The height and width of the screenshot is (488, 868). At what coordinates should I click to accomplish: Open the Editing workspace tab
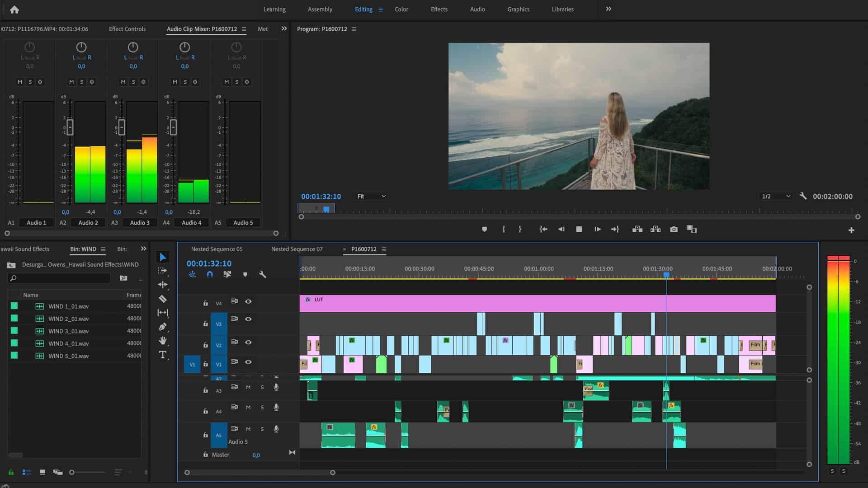(x=363, y=9)
